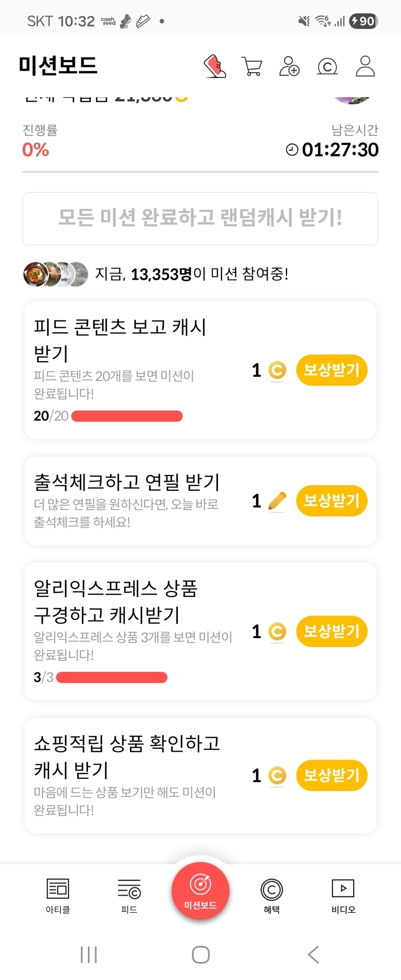Open the shopping cart
Image resolution: width=401 pixels, height=980 pixels.
coord(252,66)
